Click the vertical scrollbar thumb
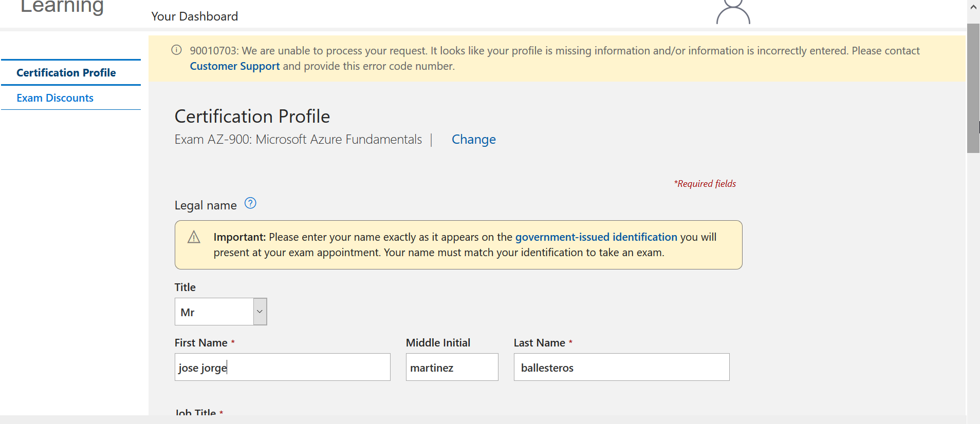 (973, 88)
